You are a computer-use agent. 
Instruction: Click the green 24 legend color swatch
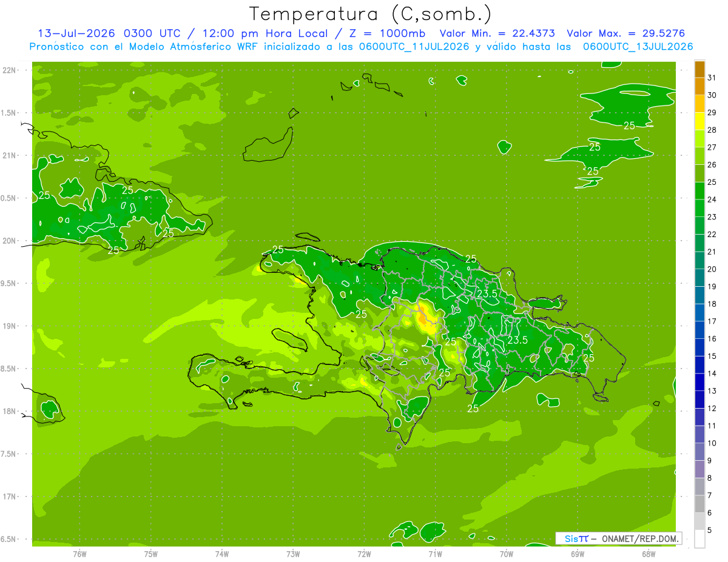click(x=699, y=191)
